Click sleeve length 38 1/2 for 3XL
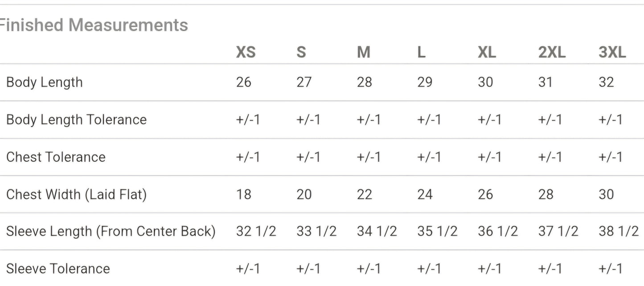644x286 pixels. coord(619,232)
